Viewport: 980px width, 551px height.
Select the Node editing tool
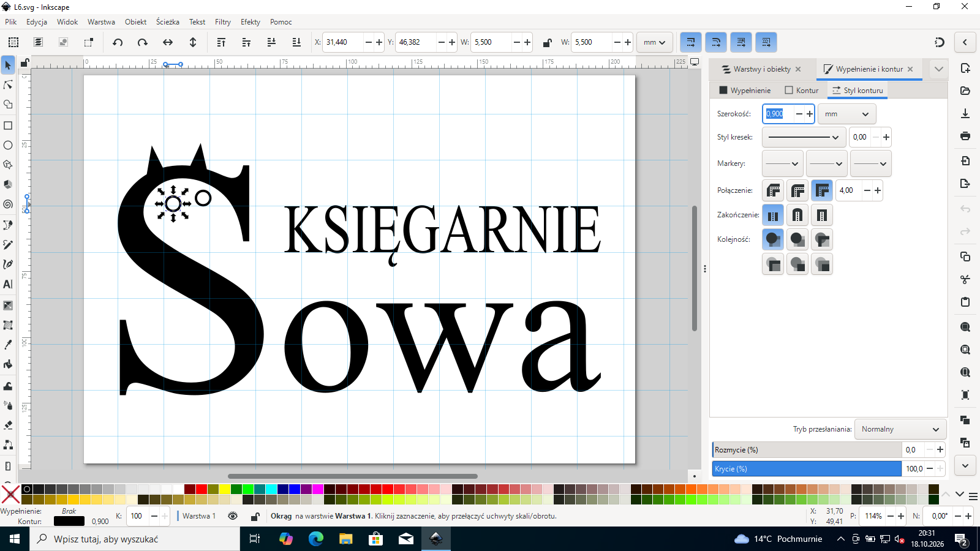point(8,84)
